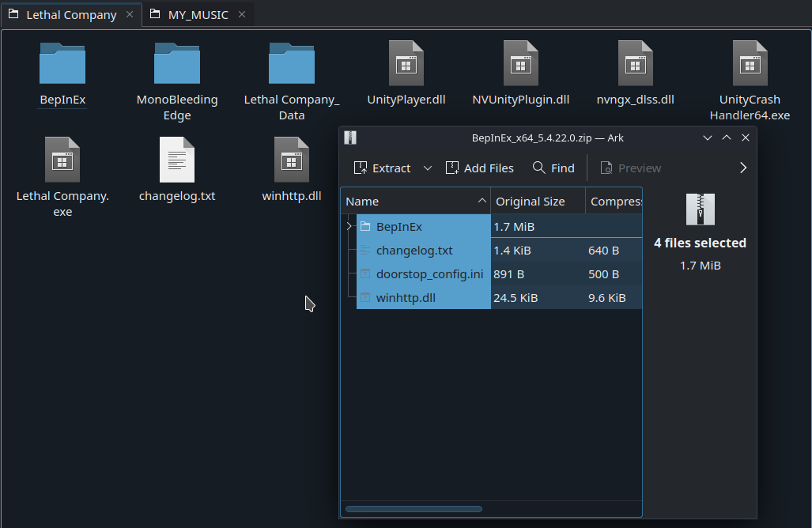This screenshot has width=812, height=528.
Task: Select the nvngx_dlss.dll file icon
Action: [636, 63]
